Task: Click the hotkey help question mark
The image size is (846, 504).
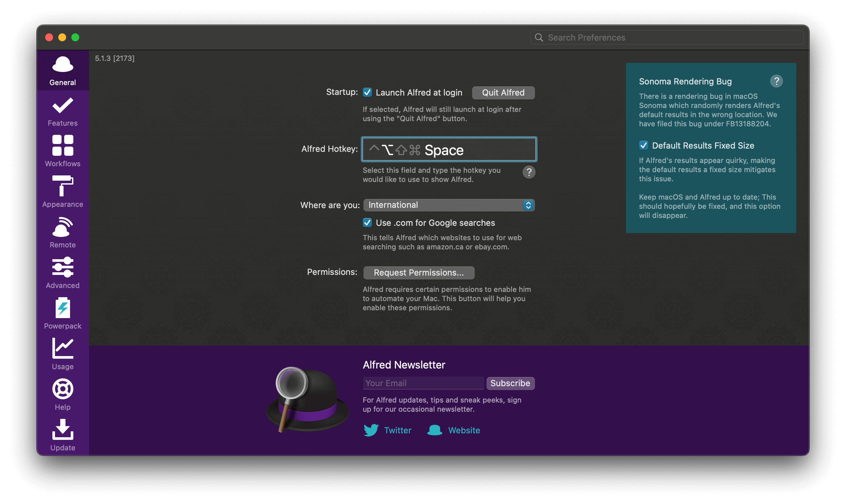Action: coord(529,172)
